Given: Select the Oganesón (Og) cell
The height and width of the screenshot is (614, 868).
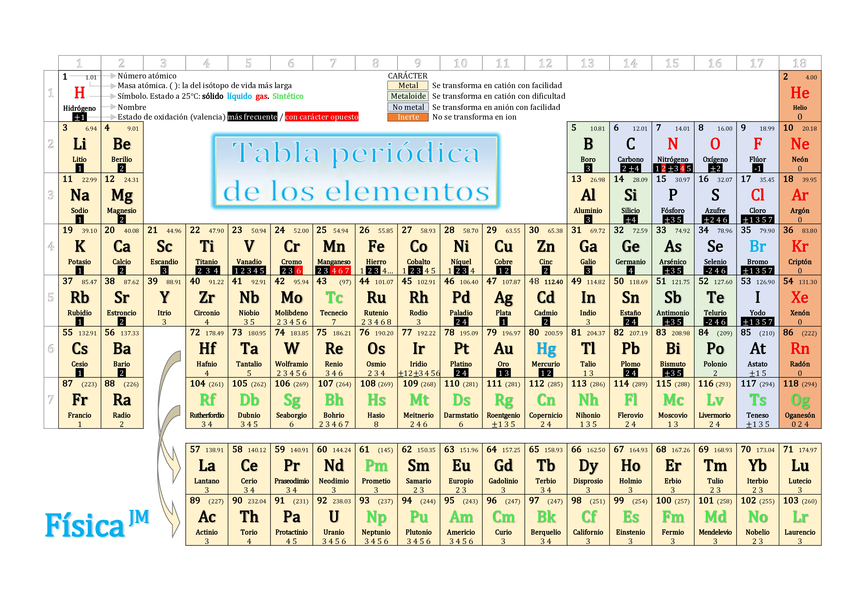Looking at the screenshot, I should tap(800, 403).
